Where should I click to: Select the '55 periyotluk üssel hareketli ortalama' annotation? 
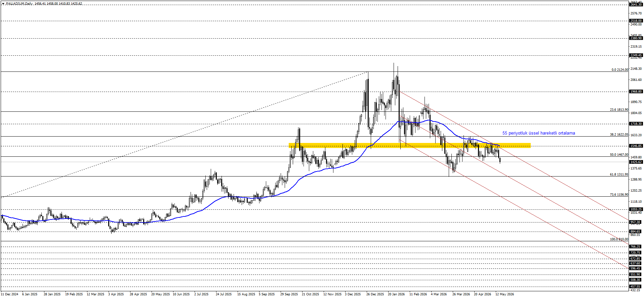538,133
